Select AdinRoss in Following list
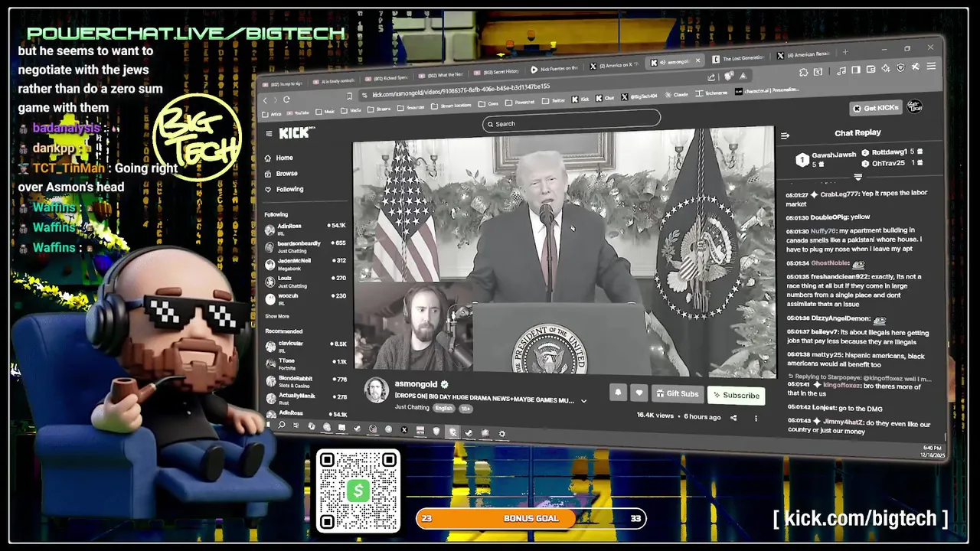The image size is (980, 551). tap(305, 228)
